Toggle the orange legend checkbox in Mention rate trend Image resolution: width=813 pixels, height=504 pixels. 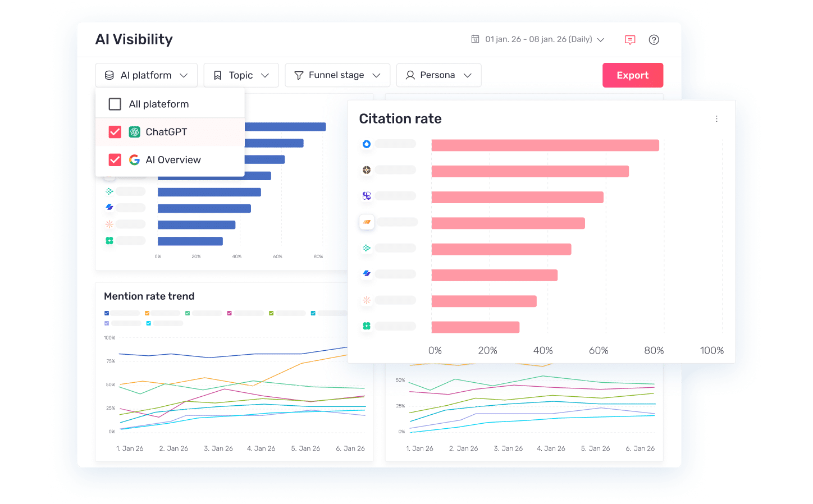[147, 313]
